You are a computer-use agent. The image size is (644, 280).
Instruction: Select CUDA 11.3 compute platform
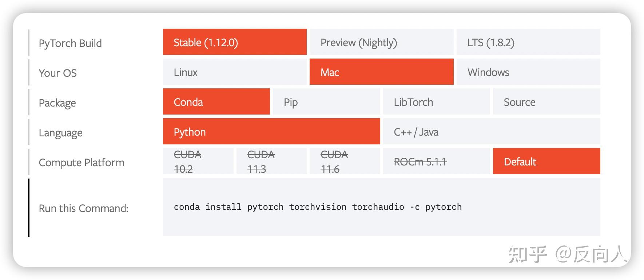tap(271, 161)
